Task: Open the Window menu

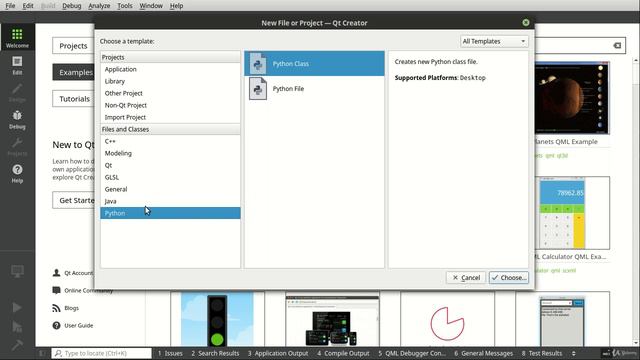Action: tap(151, 6)
